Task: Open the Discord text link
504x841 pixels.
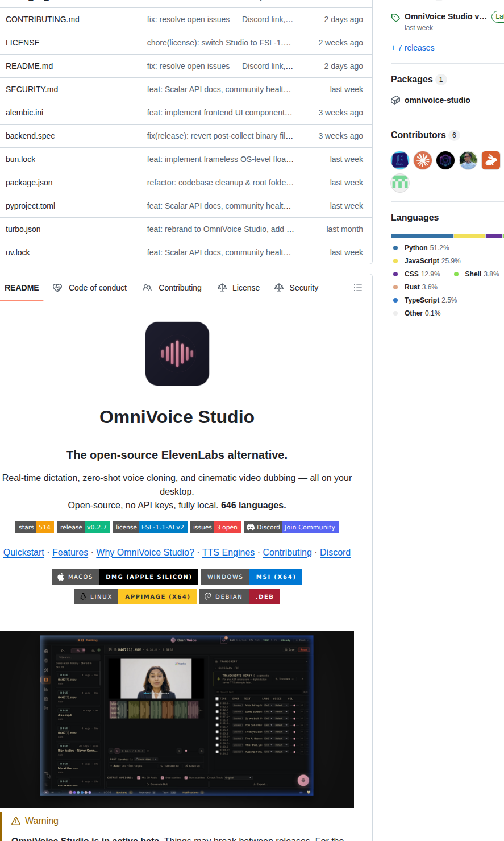Action: pyautogui.click(x=335, y=552)
